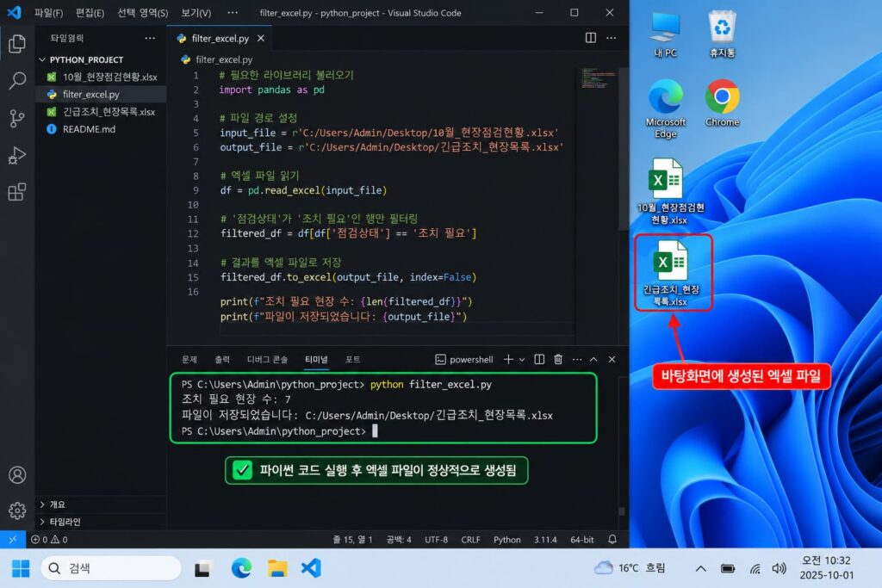
Task: Open the Manage gear icon
Action: (17, 511)
